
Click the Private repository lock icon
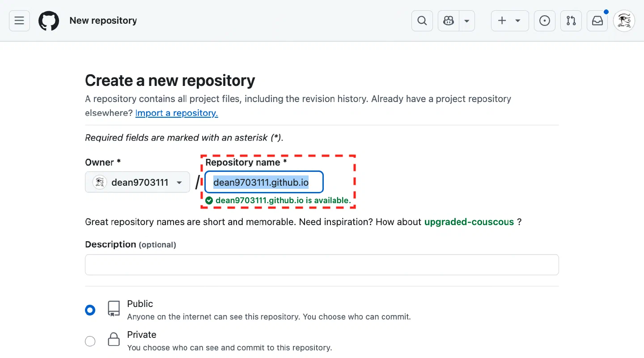click(114, 339)
